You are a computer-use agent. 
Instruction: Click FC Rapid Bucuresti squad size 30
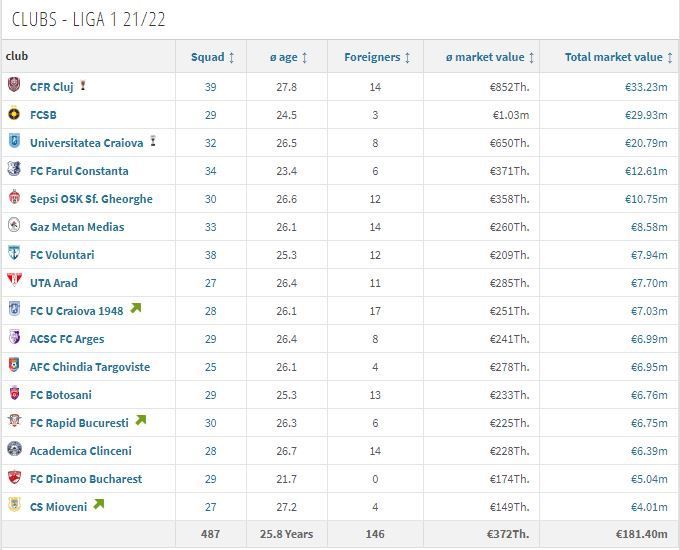210,423
